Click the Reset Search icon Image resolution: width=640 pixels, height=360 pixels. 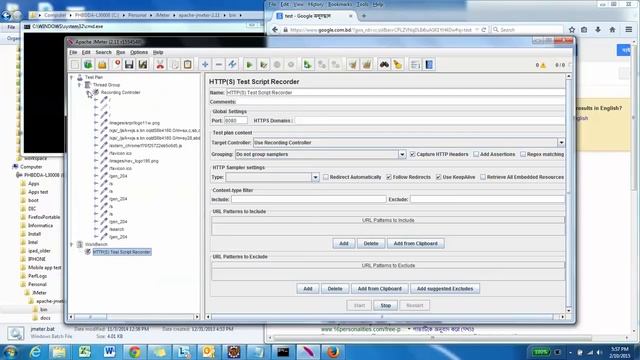(x=398, y=64)
